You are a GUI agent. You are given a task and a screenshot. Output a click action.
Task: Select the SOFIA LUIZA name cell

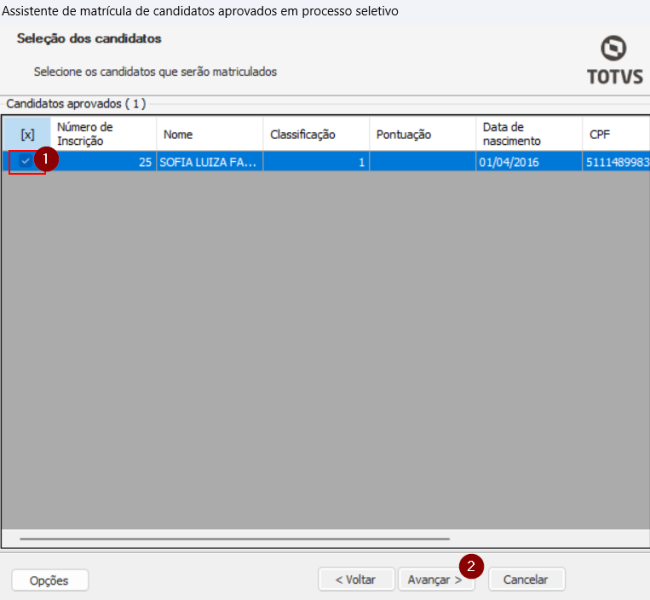[209, 161]
